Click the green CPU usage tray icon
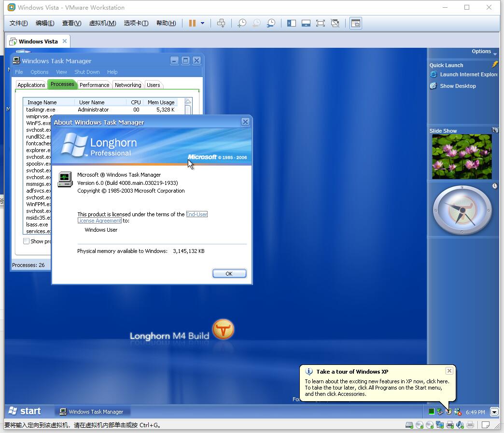The image size is (504, 433). pyautogui.click(x=432, y=412)
